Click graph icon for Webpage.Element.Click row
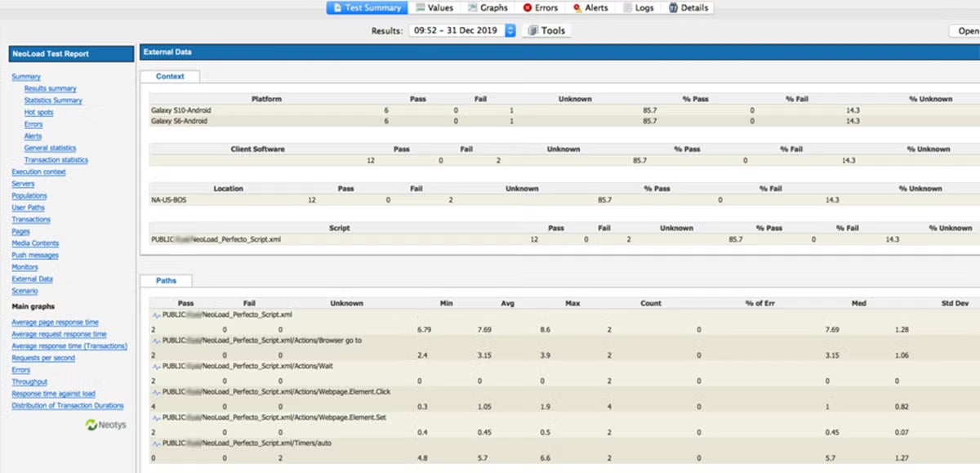 click(156, 391)
